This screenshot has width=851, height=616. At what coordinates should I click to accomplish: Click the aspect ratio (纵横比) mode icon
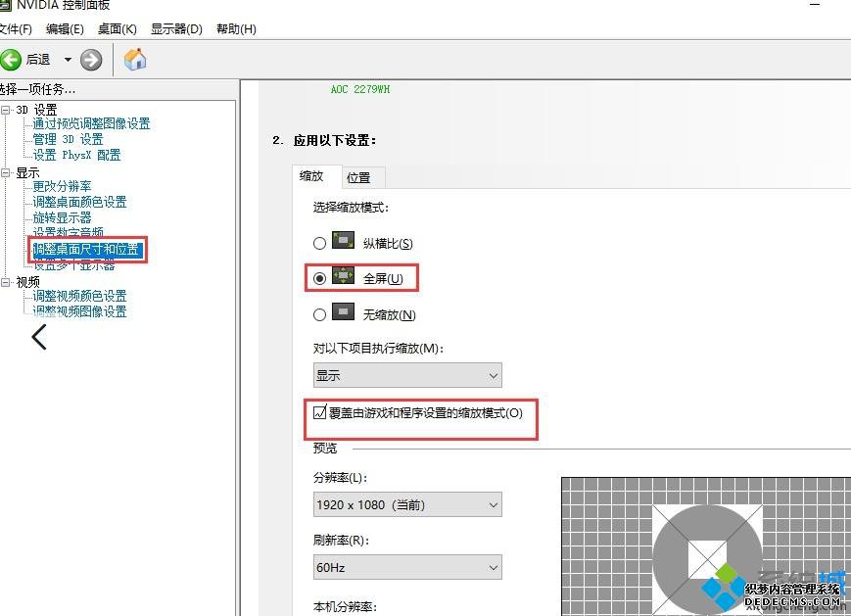tap(343, 240)
